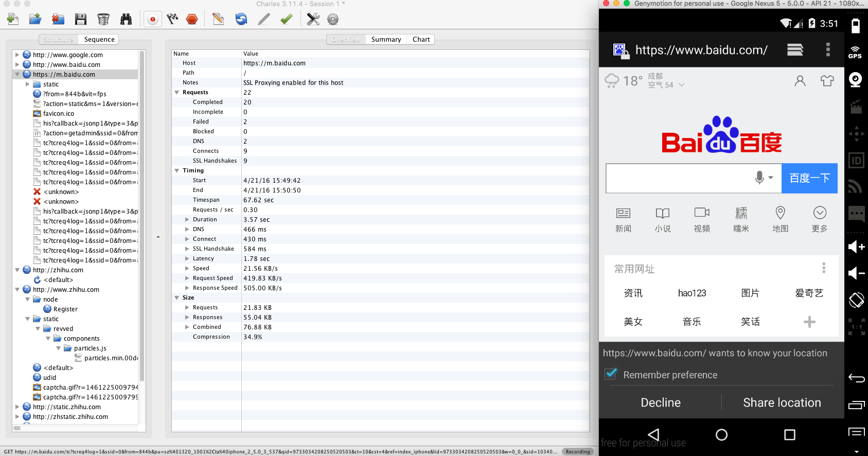Image resolution: width=868 pixels, height=456 pixels.
Task: Click the plus add-site icon
Action: [x=809, y=322]
